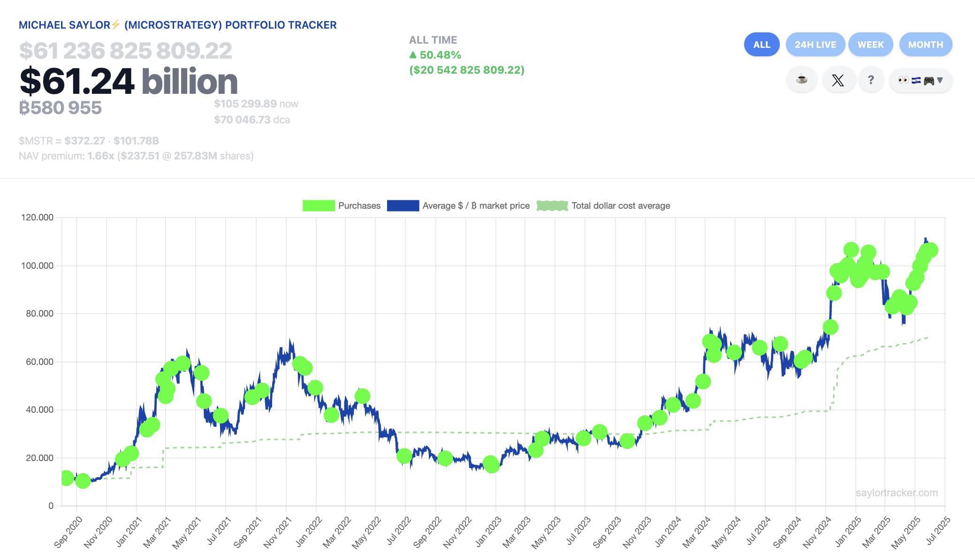This screenshot has width=975, height=560.
Task: Click the Average $ / ₿ market price label
Action: click(476, 205)
